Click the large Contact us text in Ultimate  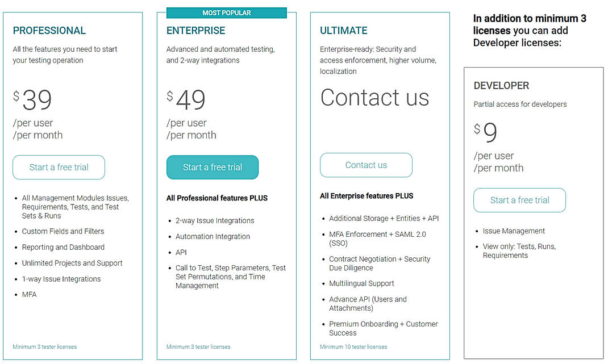click(374, 98)
